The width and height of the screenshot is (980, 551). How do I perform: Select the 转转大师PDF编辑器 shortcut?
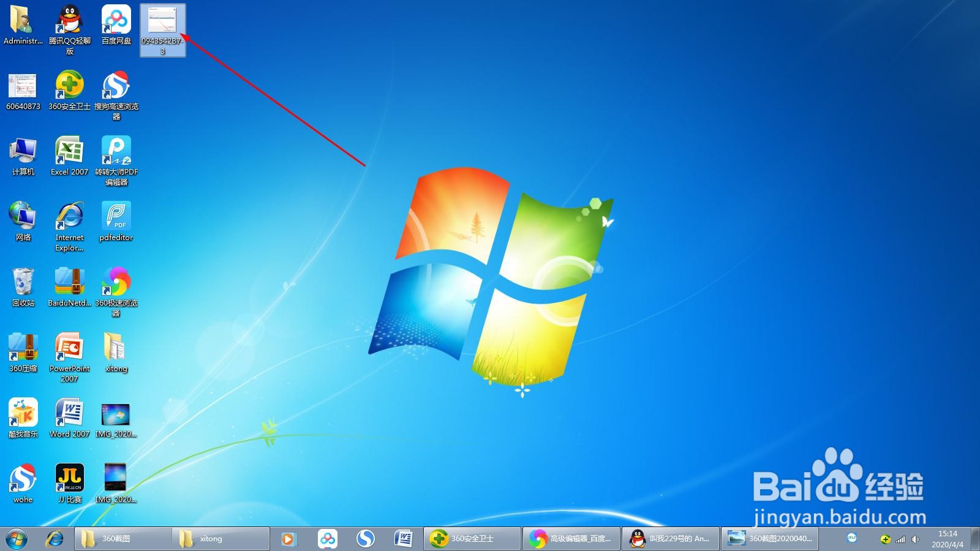pyautogui.click(x=116, y=161)
